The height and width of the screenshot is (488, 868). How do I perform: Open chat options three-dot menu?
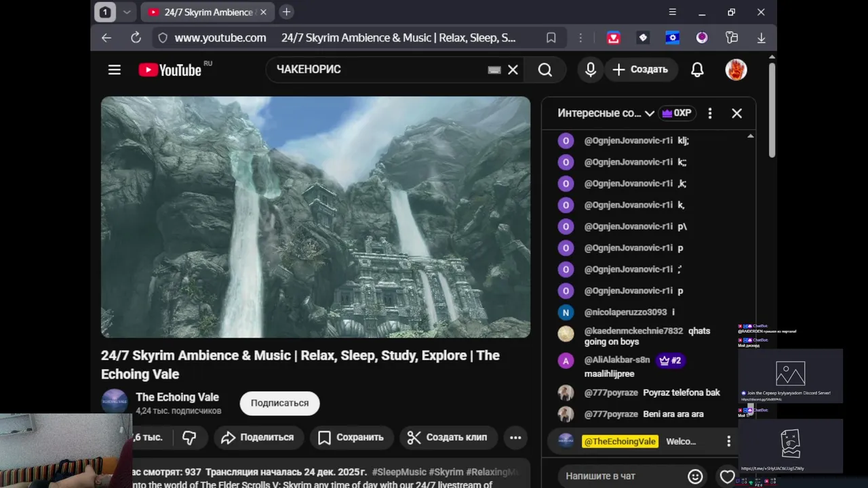pos(710,113)
